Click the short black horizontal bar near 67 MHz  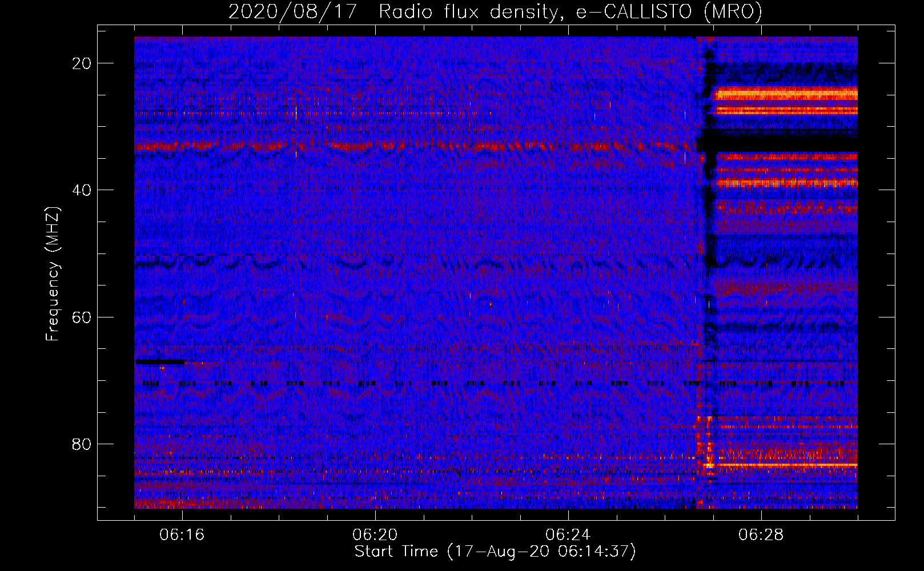[160, 362]
